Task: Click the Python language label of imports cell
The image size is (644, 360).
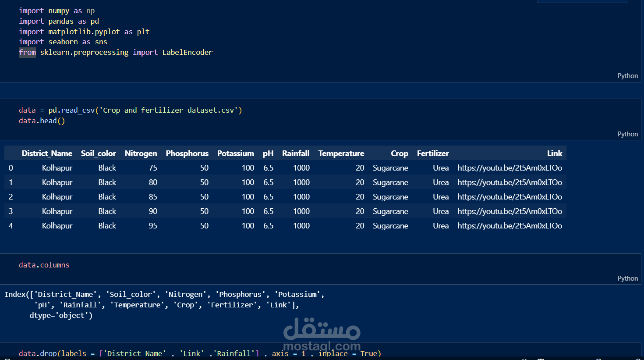Action: (627, 76)
